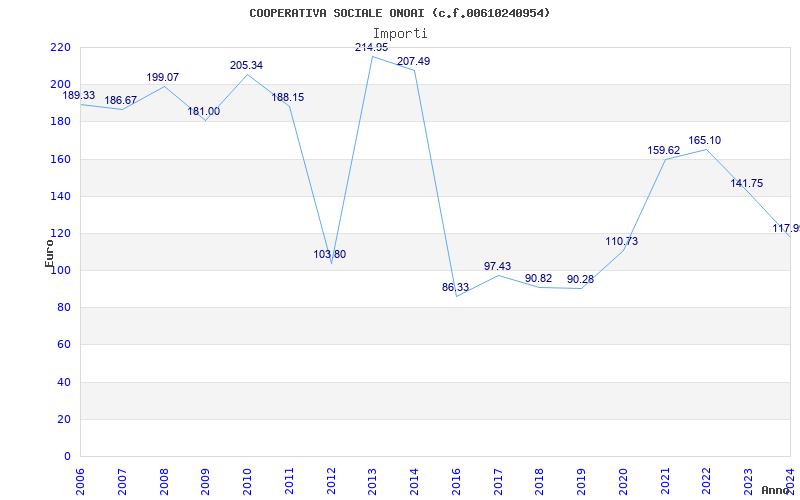800x500 pixels.
Task: Select the 188.15 data label
Action: click(288, 97)
